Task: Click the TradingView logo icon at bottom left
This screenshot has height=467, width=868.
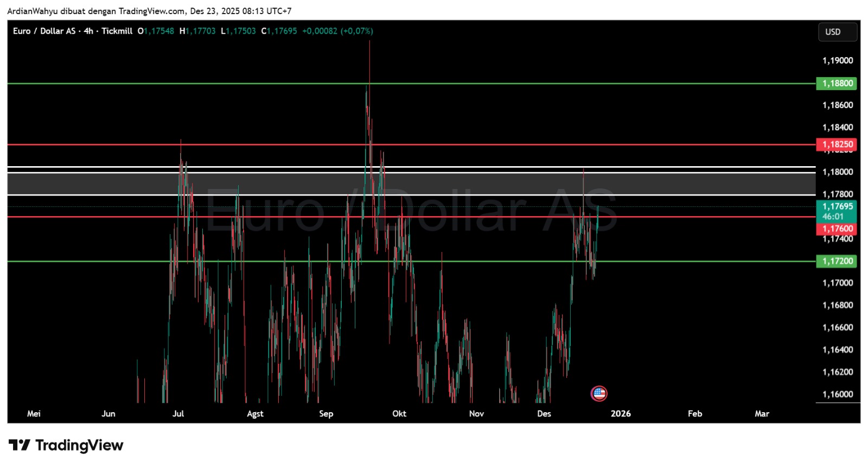Action: point(20,446)
